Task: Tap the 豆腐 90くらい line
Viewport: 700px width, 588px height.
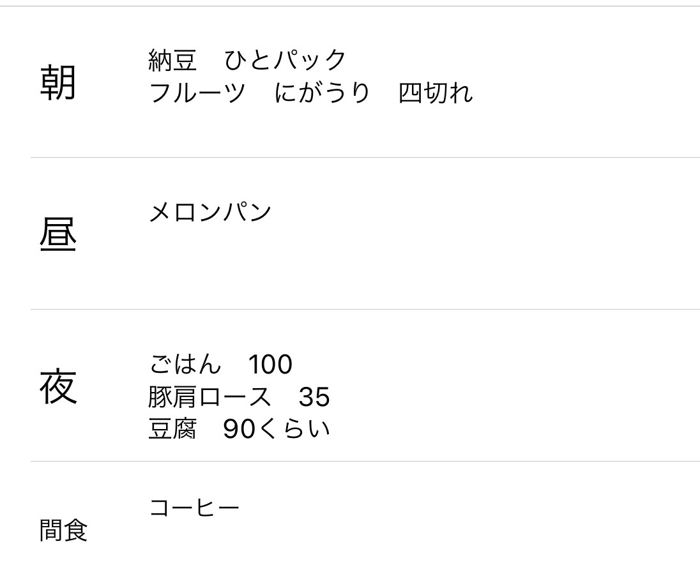Action: (239, 429)
